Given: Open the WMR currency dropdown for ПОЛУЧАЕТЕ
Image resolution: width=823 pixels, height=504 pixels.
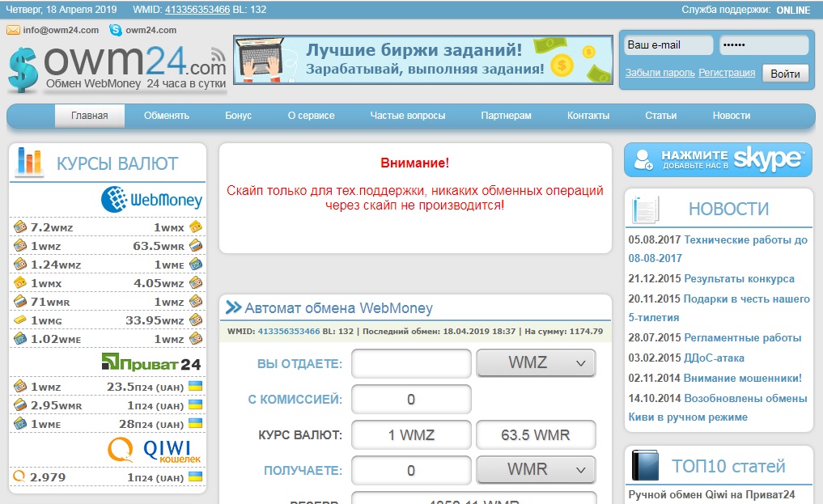Looking at the screenshot, I should pos(536,470).
